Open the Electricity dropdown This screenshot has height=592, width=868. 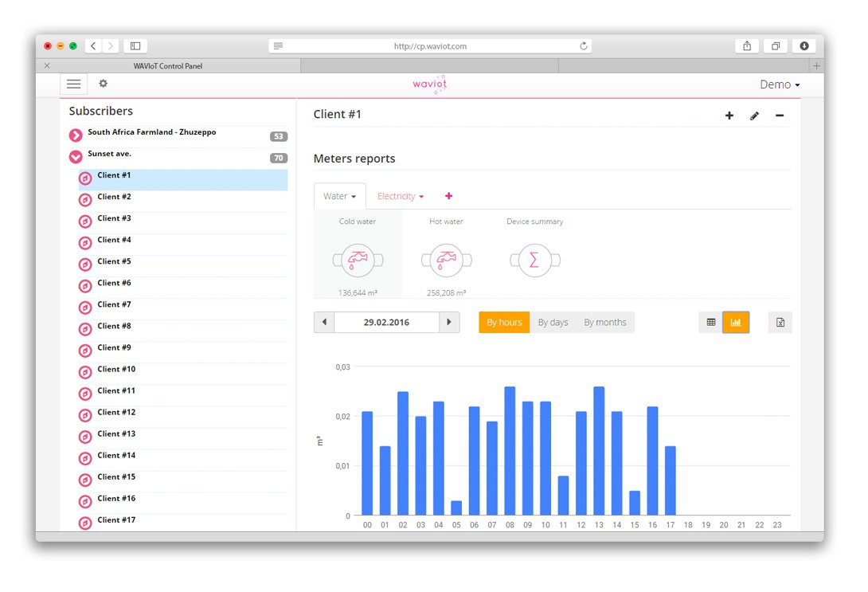click(401, 195)
